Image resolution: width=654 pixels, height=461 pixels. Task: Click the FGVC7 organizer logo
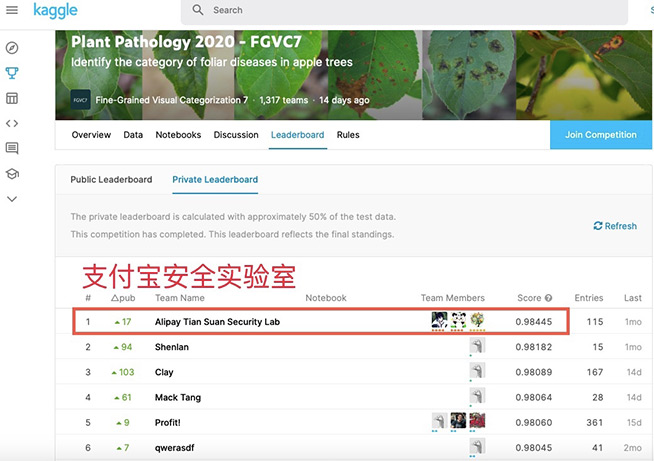click(x=81, y=100)
